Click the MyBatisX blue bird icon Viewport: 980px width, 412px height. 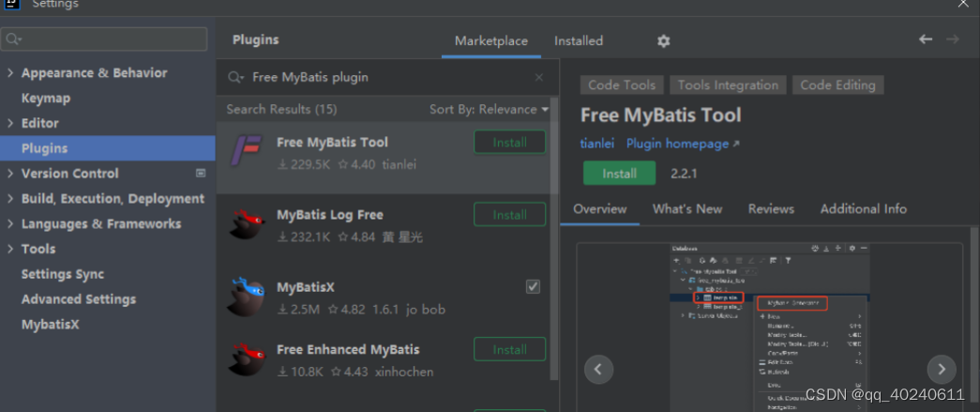(x=247, y=297)
